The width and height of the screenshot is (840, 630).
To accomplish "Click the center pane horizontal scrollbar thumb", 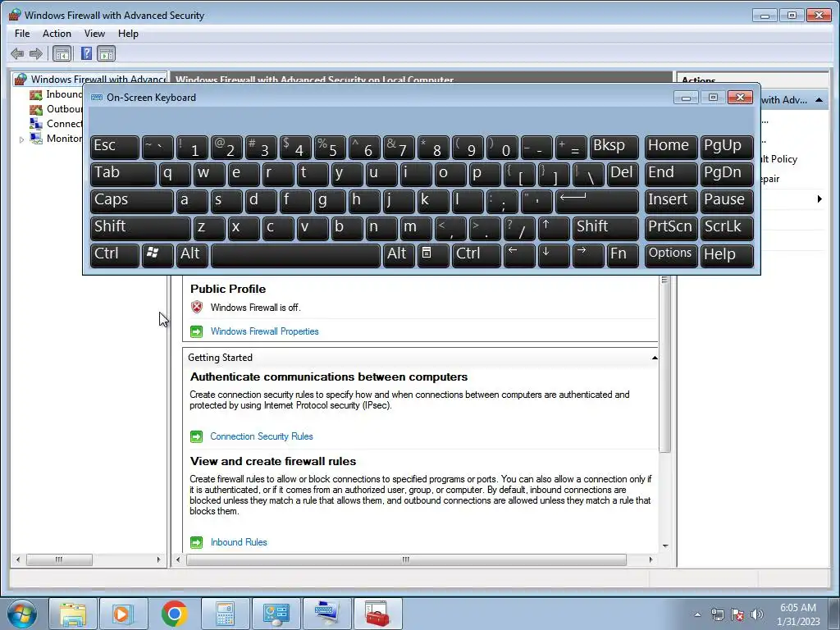I will tap(406, 559).
